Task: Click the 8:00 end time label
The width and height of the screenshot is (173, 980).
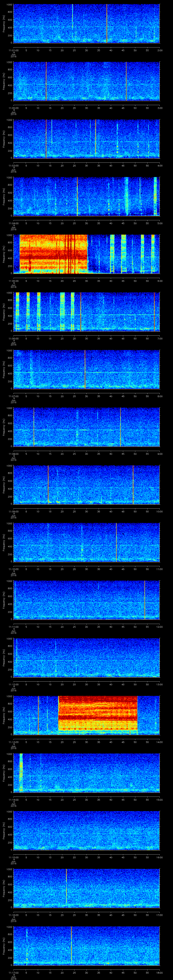Action: (x=160, y=396)
